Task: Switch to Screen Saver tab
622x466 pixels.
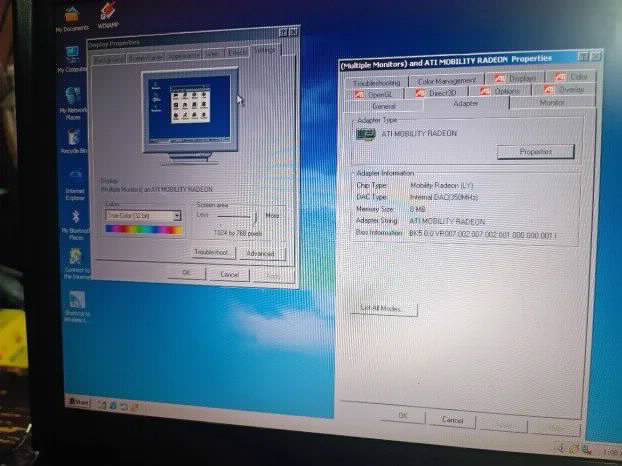Action: tap(146, 58)
